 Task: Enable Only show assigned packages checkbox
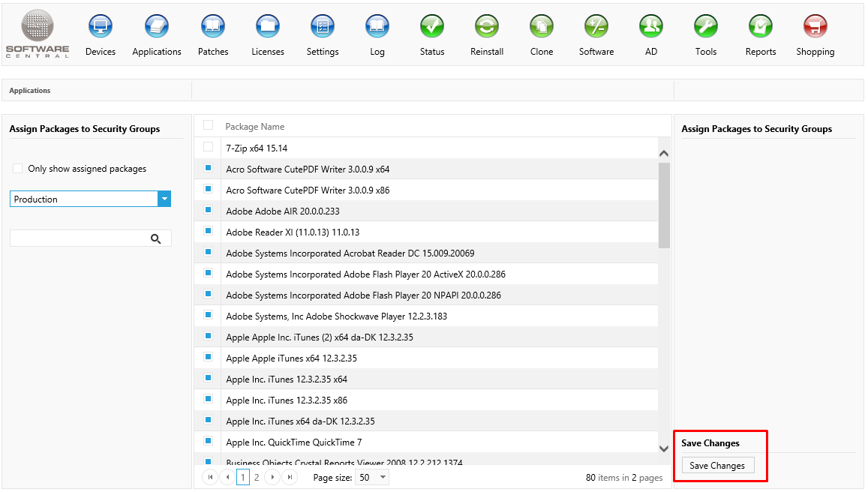18,169
